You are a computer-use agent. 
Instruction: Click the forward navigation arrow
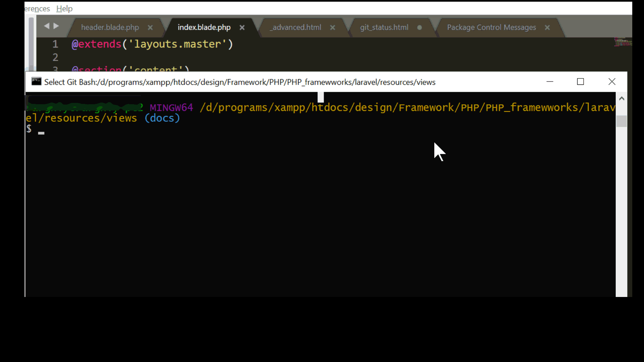click(x=56, y=26)
